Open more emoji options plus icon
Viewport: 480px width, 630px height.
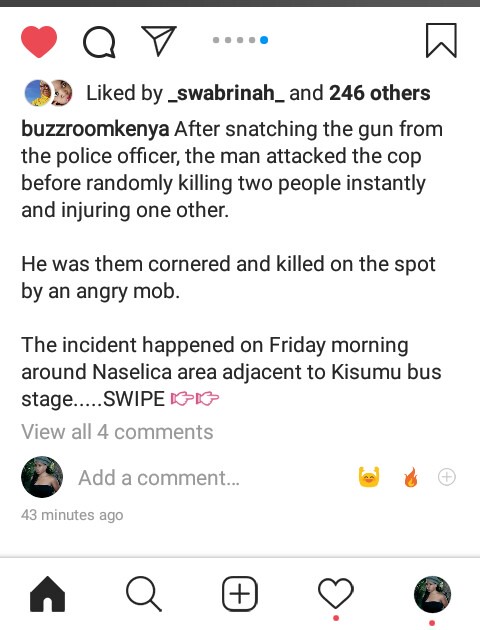447,477
